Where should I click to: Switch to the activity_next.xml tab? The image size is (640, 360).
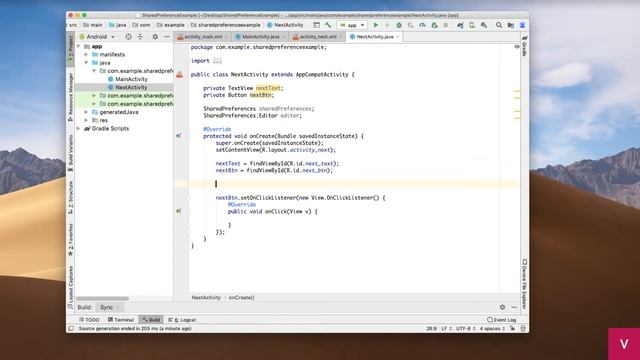point(318,37)
